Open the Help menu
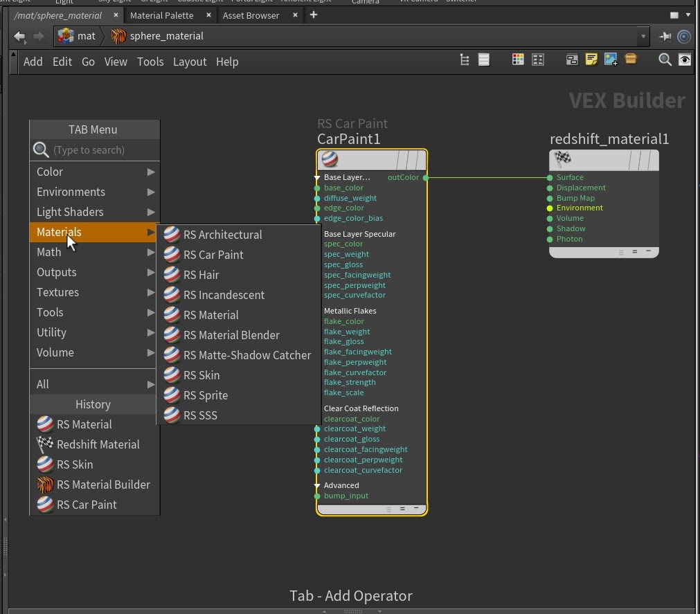The height and width of the screenshot is (614, 700). 227,62
